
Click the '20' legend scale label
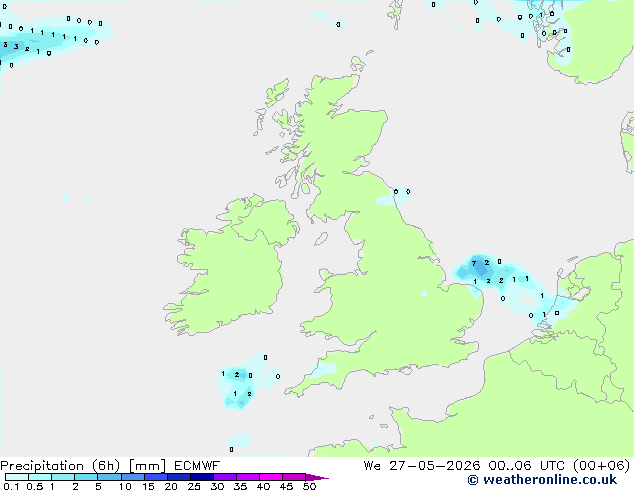(x=171, y=486)
